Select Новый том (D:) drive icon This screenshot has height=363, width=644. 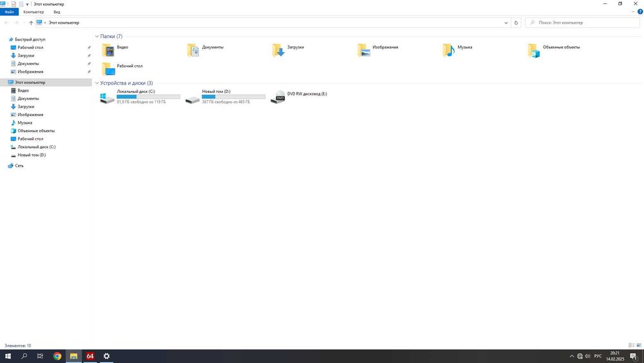click(192, 99)
